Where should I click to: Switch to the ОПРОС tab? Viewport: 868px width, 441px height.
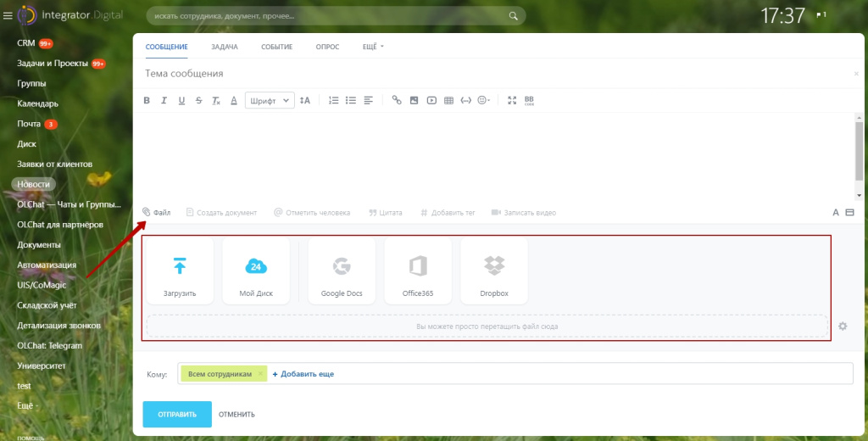point(327,47)
